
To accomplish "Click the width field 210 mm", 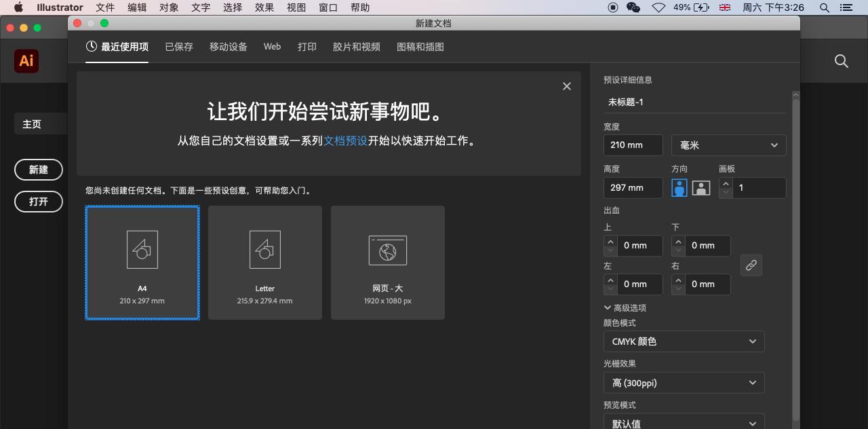I will point(633,145).
